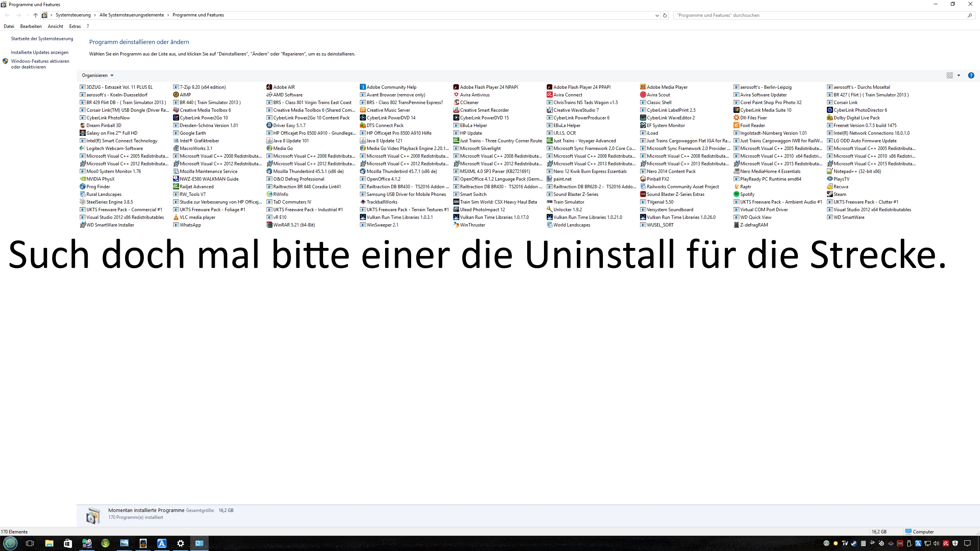This screenshot has width=980, height=551.
Task: Click the Spotify program icon
Action: [736, 194]
